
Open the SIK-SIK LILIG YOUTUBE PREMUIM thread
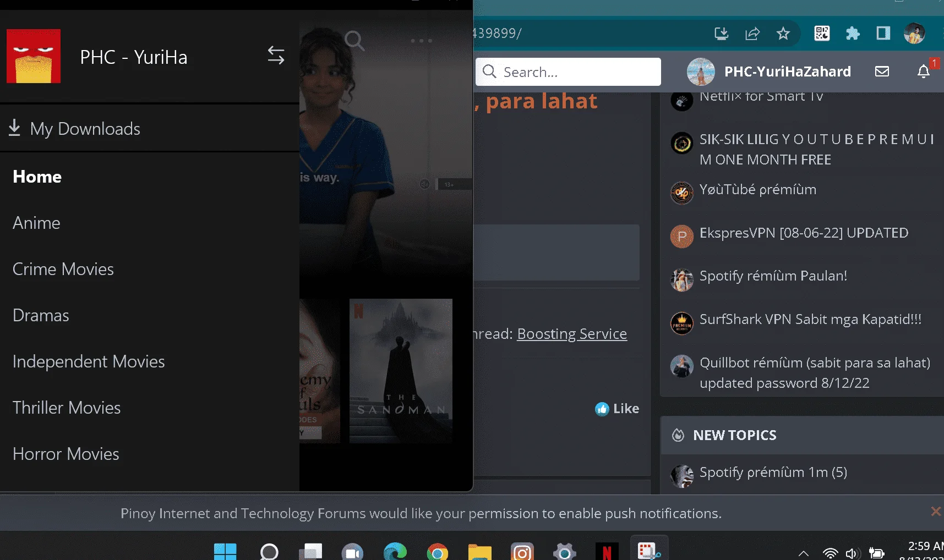pyautogui.click(x=817, y=149)
